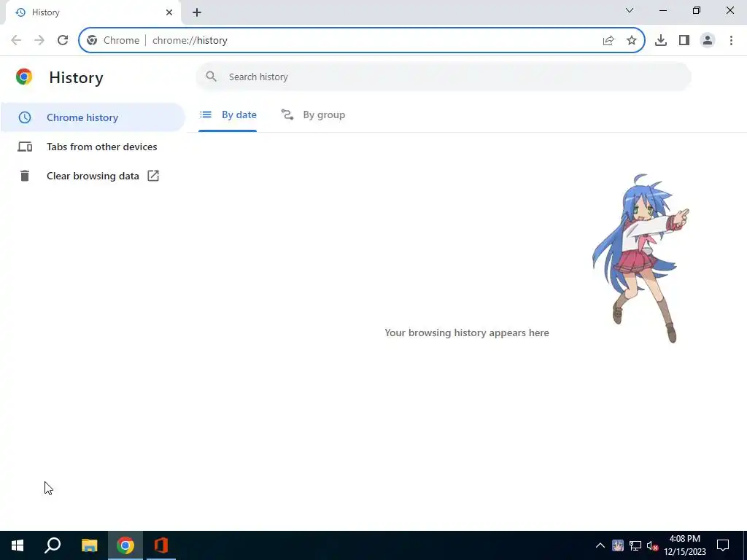Click the magnifier in Search history
The image size is (747, 560).
pos(211,76)
